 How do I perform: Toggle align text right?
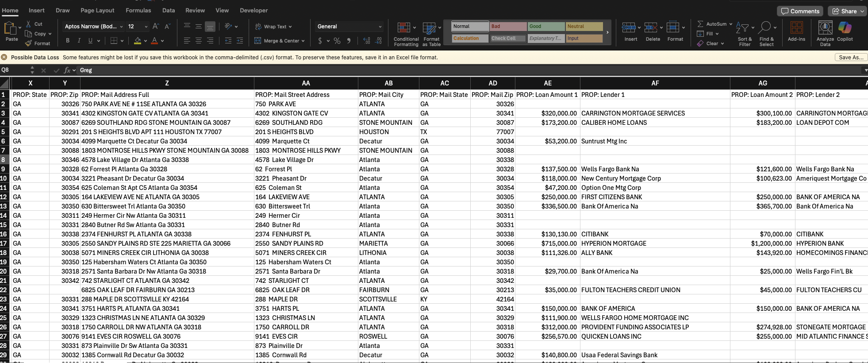pos(210,41)
